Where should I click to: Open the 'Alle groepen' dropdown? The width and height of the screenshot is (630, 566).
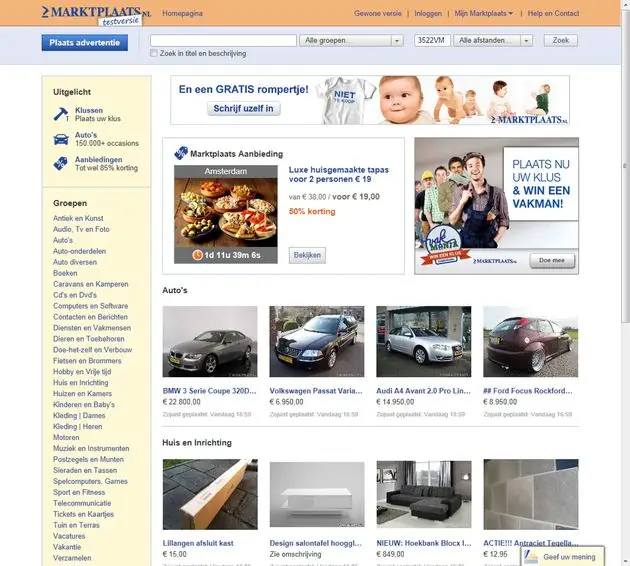351,41
